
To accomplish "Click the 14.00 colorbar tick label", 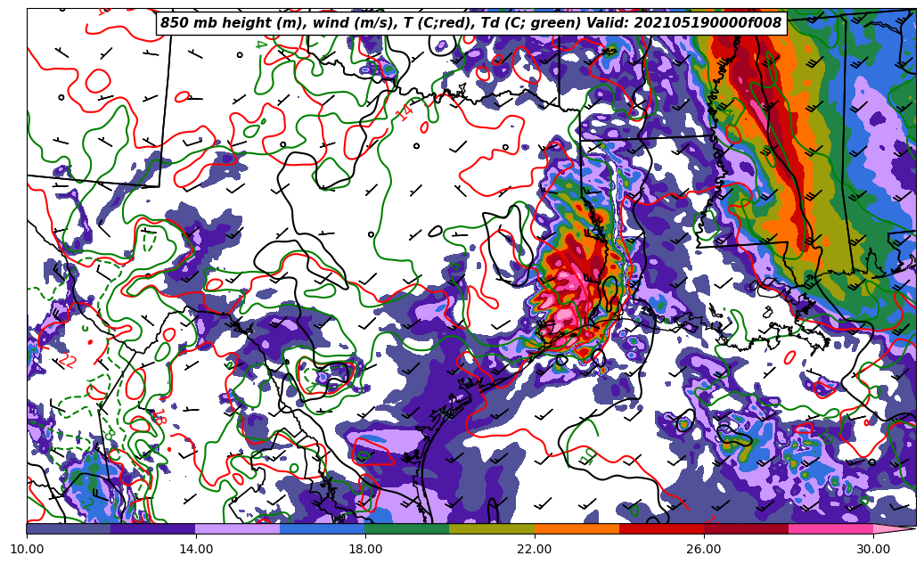I will [x=196, y=549].
